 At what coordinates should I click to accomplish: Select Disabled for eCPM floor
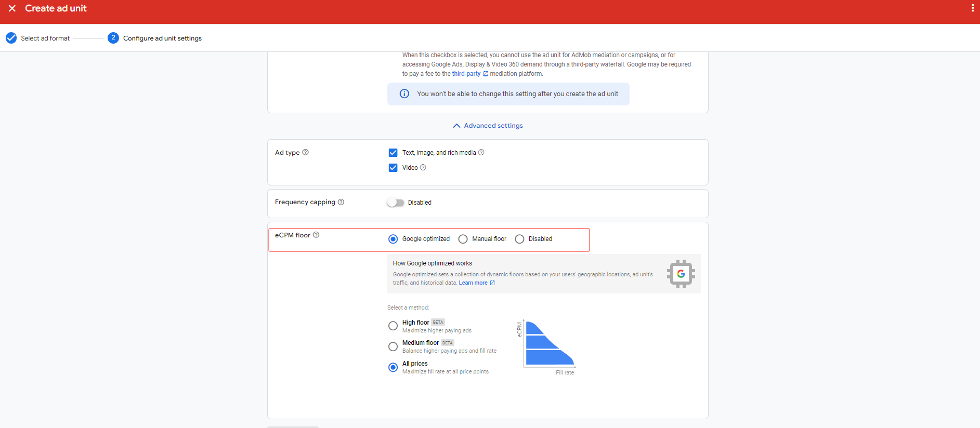point(519,239)
